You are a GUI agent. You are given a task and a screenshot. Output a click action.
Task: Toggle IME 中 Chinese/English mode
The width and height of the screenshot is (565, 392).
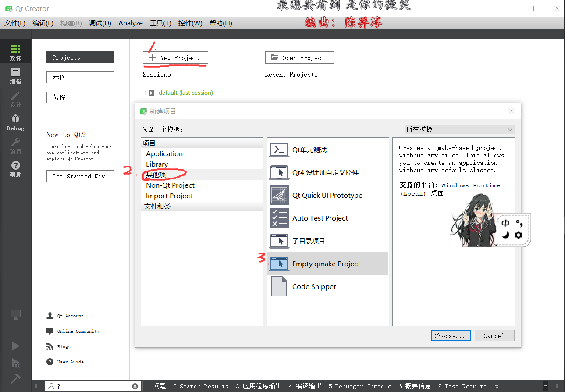click(505, 223)
